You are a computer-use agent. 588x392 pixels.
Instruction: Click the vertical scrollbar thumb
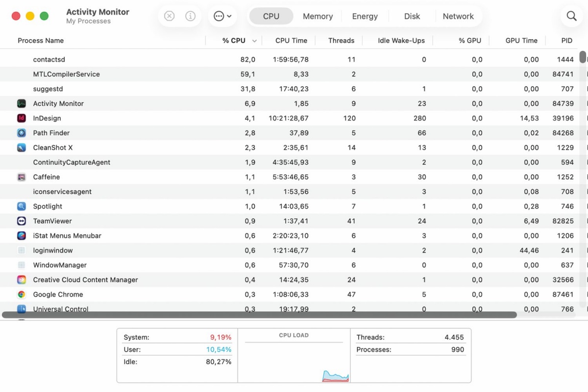[x=583, y=57]
